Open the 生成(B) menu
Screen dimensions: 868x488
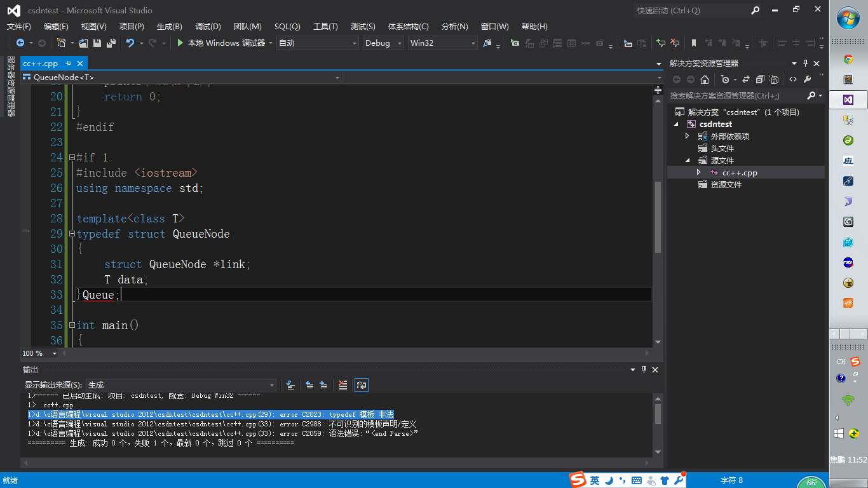coord(170,26)
